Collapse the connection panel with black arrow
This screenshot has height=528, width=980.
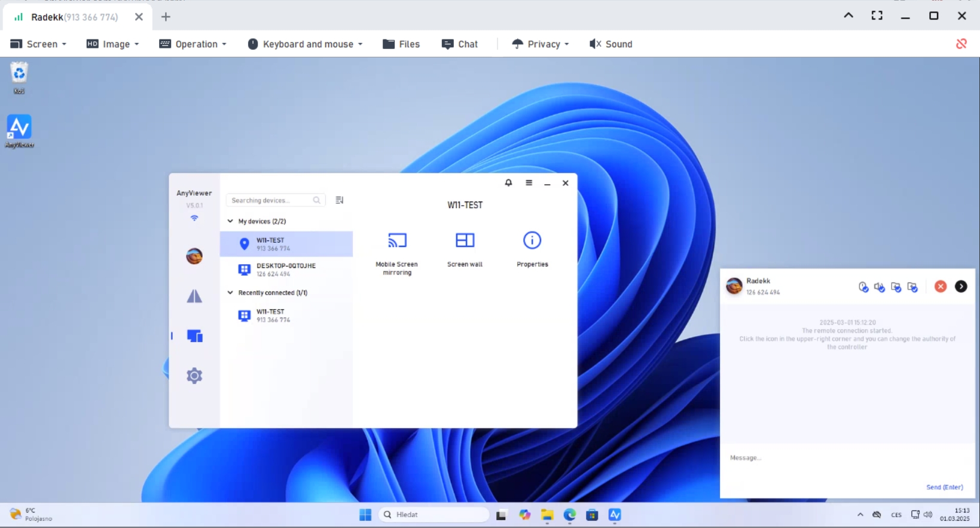[961, 286]
